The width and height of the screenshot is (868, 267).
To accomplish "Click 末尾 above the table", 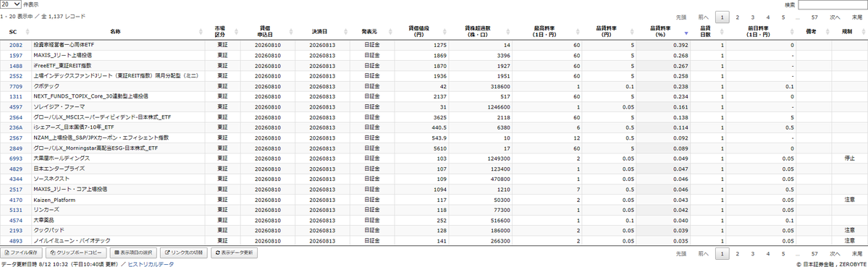I will pos(857,17).
